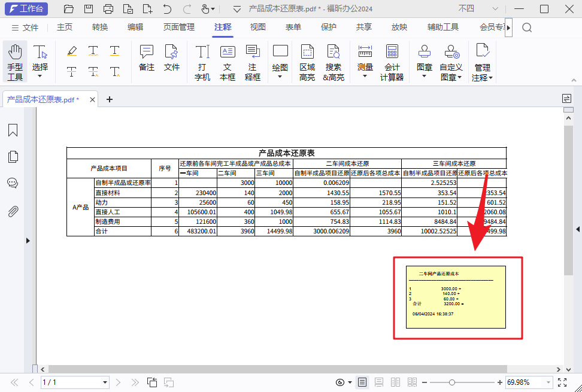This screenshot has height=392, width=582.
Task: Open the attachments panel on the left
Action: (x=13, y=209)
